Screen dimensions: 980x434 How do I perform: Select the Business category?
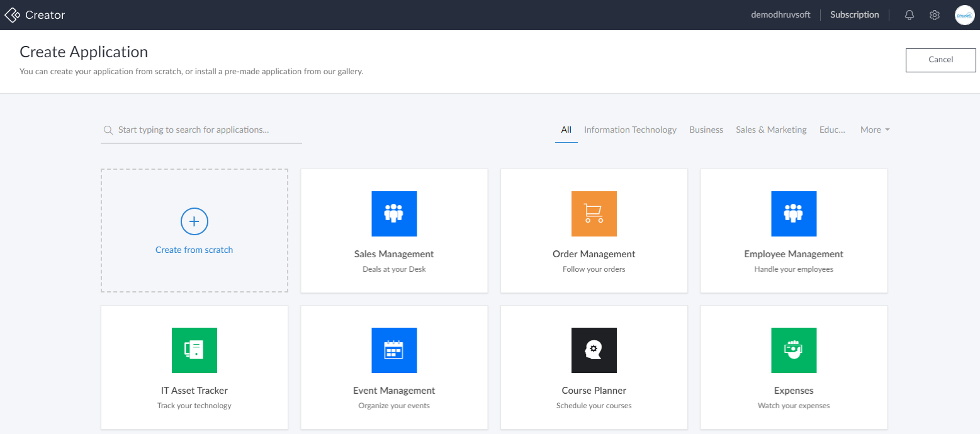pyautogui.click(x=706, y=130)
